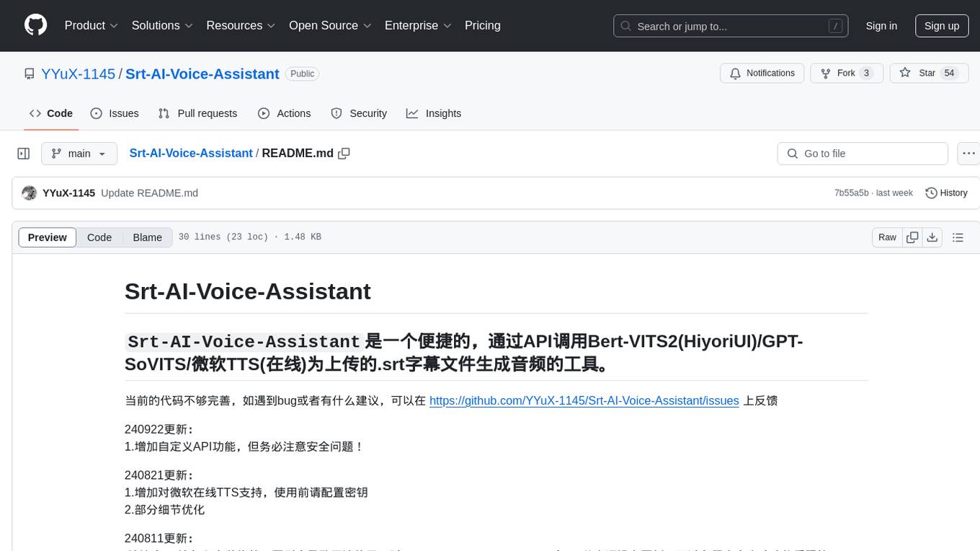The width and height of the screenshot is (980, 551).
Task: Click the 54 star count badge
Action: tap(949, 74)
